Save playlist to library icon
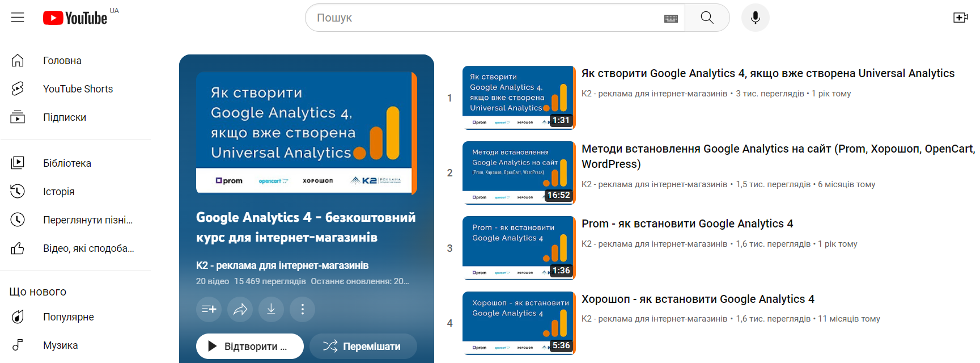The image size is (980, 363). (x=209, y=309)
